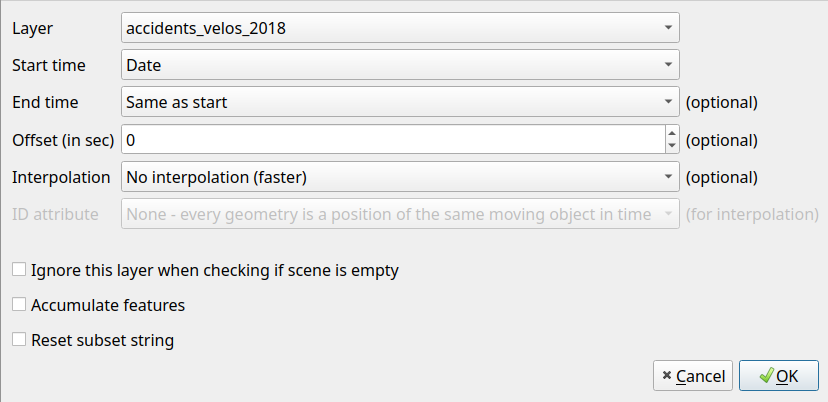Decrease the Offset value with the down arrow
Image resolution: width=828 pixels, height=402 pixels.
point(672,145)
